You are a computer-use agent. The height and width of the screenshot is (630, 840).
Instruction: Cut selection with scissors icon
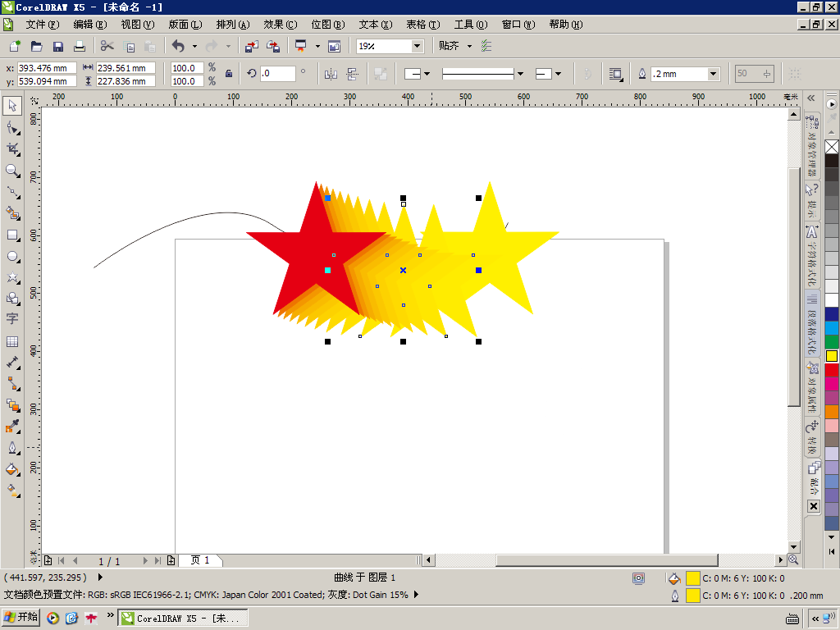click(107, 46)
